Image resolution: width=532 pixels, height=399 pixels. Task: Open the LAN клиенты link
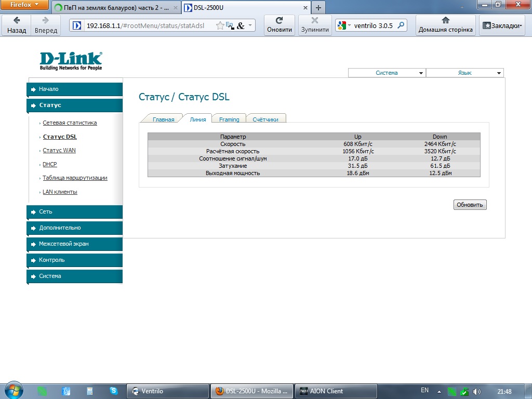click(60, 192)
